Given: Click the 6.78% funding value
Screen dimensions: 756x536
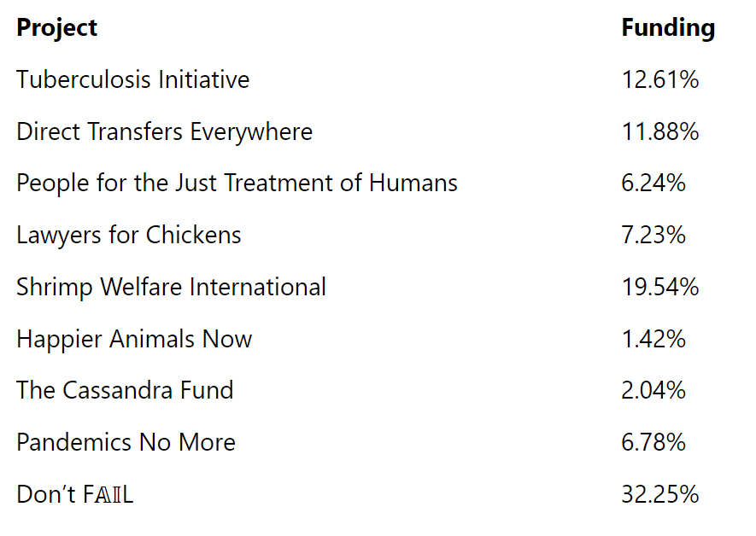Looking at the screenshot, I should [653, 443].
